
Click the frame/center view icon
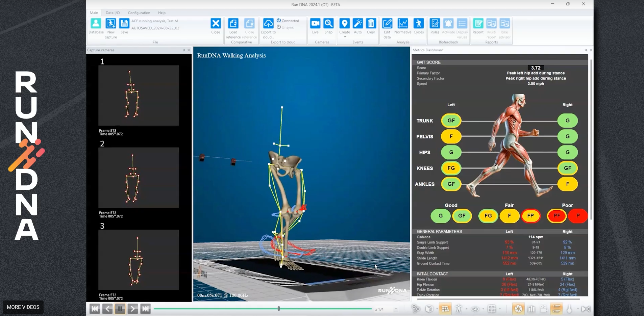[x=492, y=309]
